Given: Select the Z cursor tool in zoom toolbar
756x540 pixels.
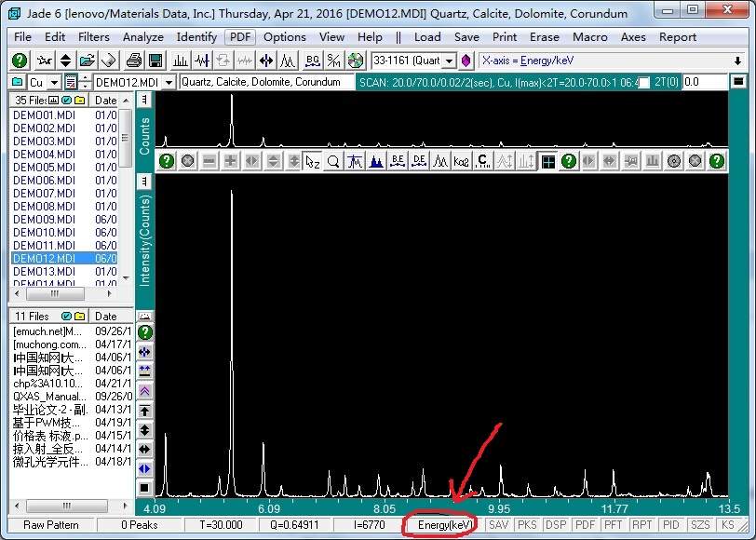Looking at the screenshot, I should pyautogui.click(x=312, y=161).
